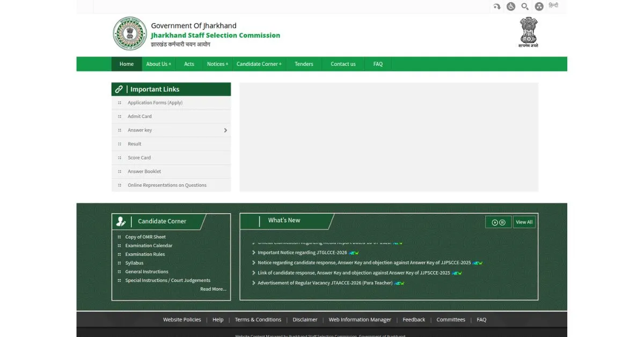Open Special Instructions / Court Judgements link
Image resolution: width=644 pixels, height=337 pixels.
pyautogui.click(x=168, y=280)
